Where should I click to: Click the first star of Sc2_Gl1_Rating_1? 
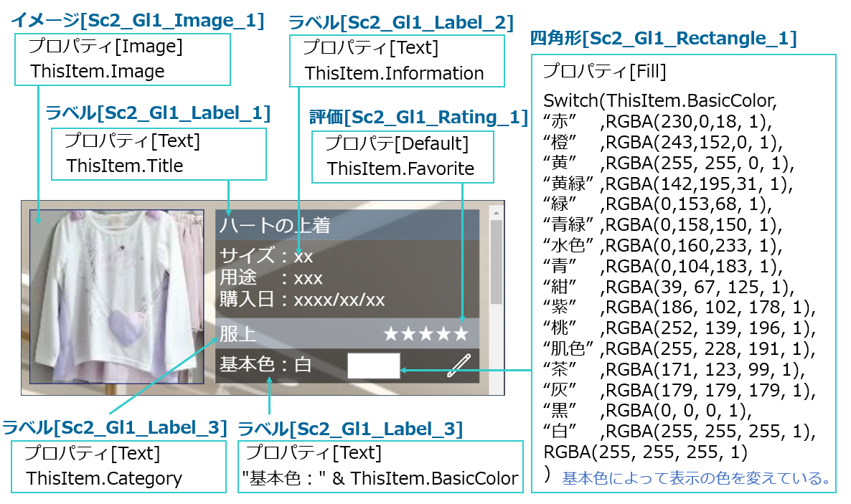click(x=391, y=333)
